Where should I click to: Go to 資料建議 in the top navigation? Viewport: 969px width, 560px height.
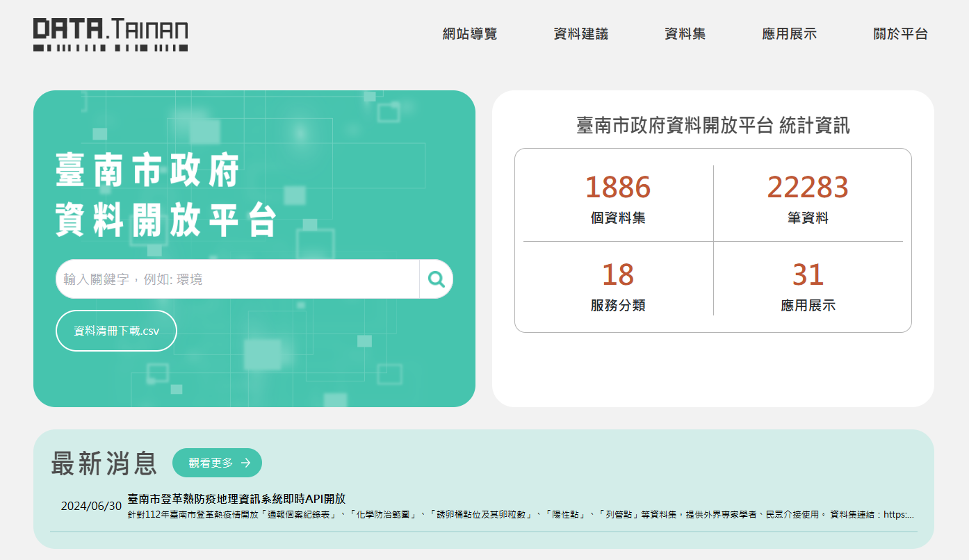click(580, 34)
